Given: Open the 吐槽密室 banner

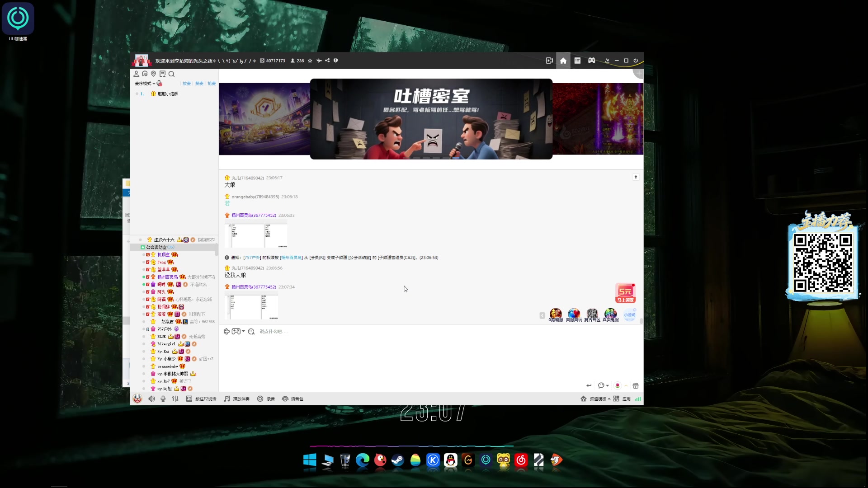Looking at the screenshot, I should point(431,119).
